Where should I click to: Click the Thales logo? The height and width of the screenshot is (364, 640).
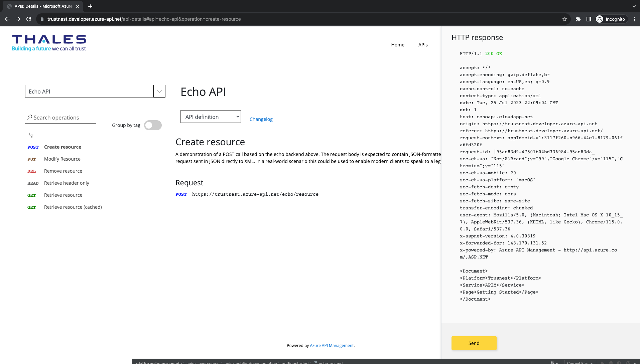[x=49, y=43]
